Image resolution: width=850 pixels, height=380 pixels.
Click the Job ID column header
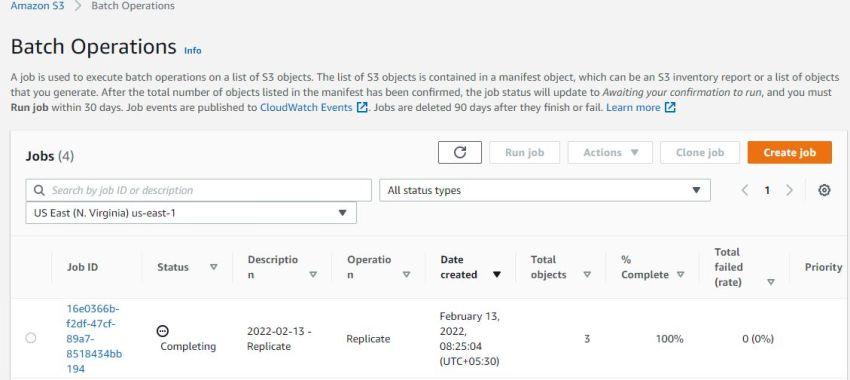(x=82, y=267)
